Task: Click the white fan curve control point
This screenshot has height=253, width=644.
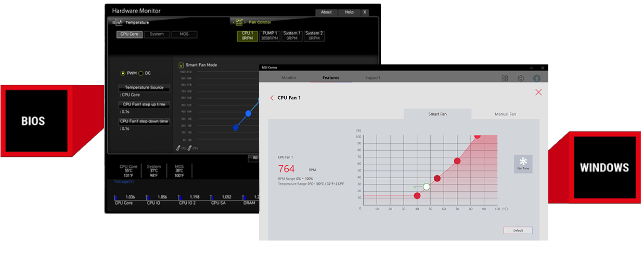Action: coord(427,187)
